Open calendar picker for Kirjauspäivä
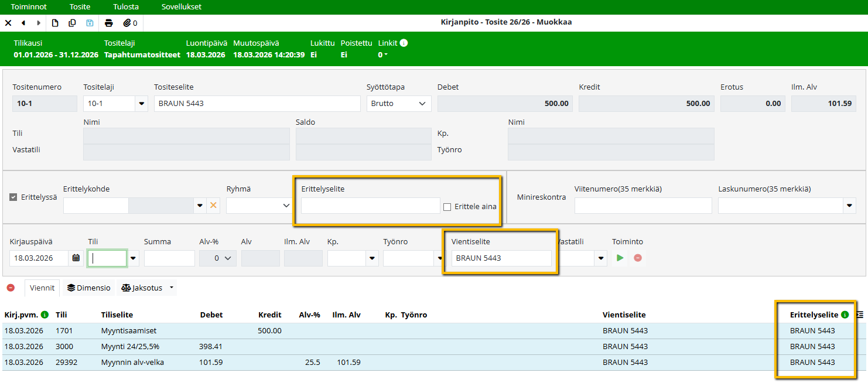 76,258
